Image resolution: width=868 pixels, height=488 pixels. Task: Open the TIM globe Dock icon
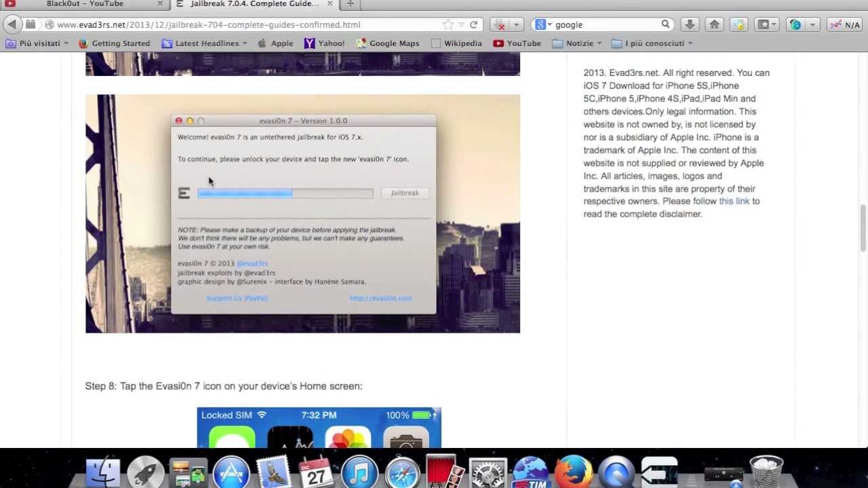pyautogui.click(x=530, y=472)
